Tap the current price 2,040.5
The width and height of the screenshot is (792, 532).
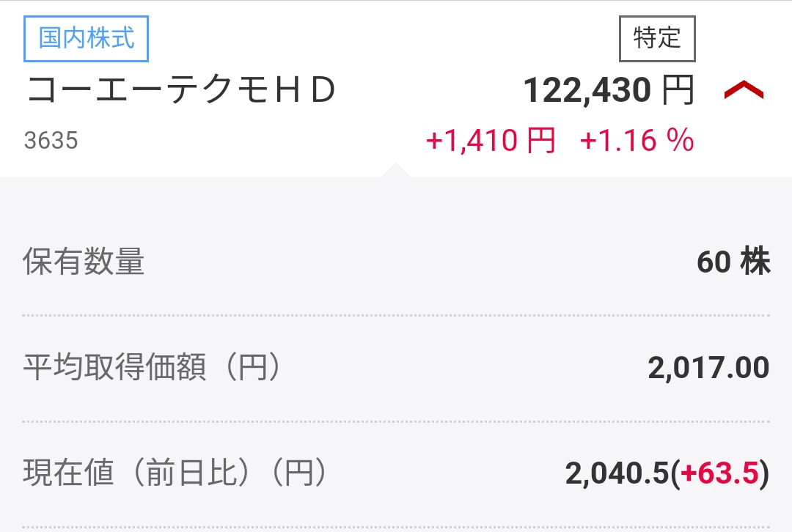[617, 473]
